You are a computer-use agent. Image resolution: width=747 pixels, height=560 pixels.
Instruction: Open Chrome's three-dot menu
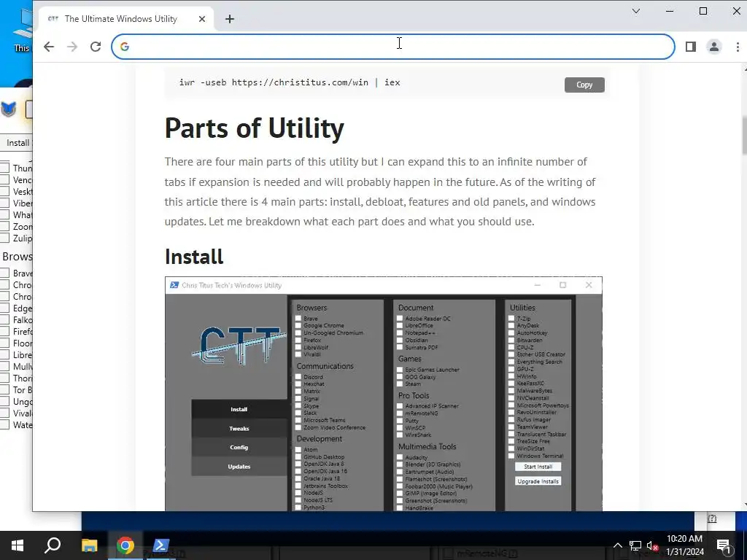click(x=738, y=47)
